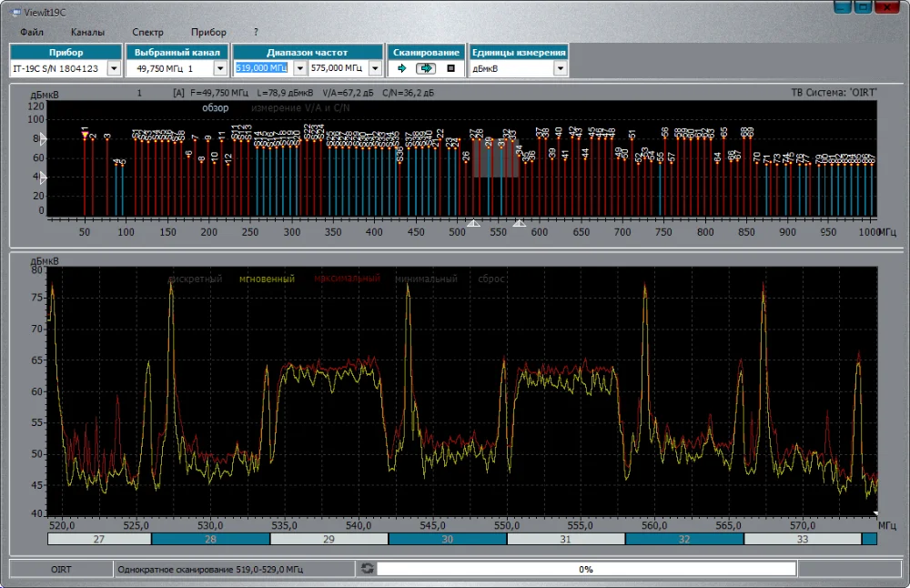Select channel 28 in bottom band
This screenshot has width=910, height=588.
(211, 539)
